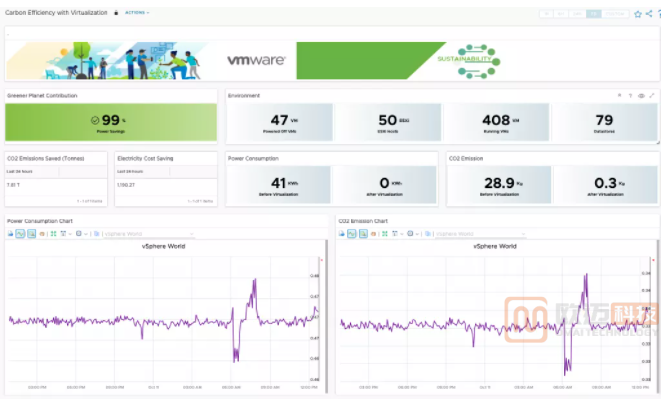The width and height of the screenshot is (662, 399).
Task: Click blue objects icon in CO2 Emission Chart toolbar
Action: coord(428,233)
